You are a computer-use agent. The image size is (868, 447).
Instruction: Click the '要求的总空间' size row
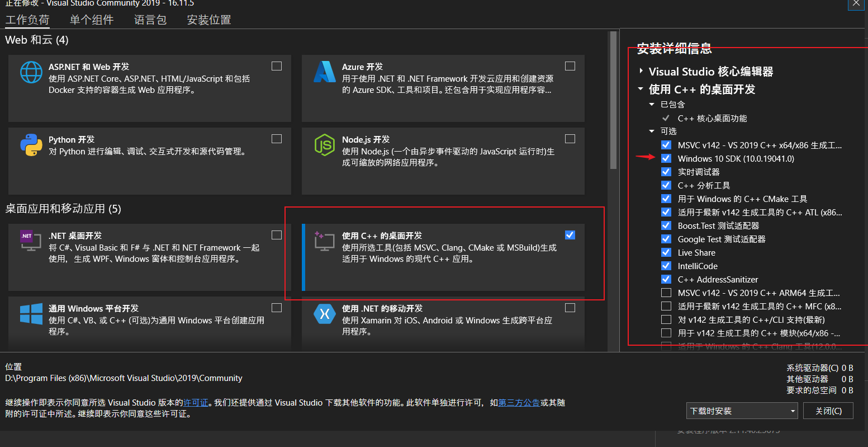(x=820, y=390)
